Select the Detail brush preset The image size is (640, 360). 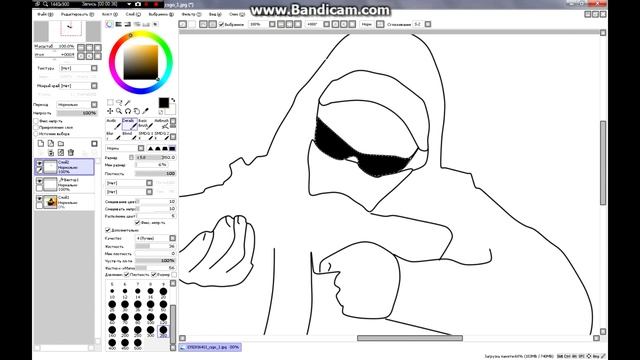[129, 124]
